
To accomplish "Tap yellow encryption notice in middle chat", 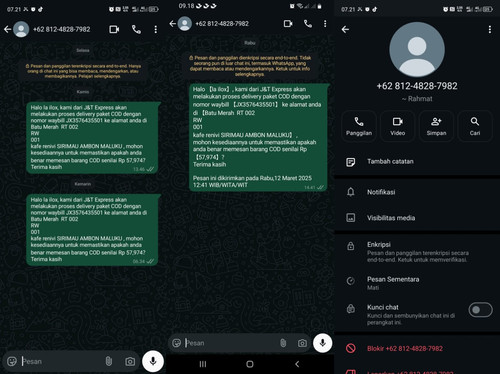I will pos(250,66).
